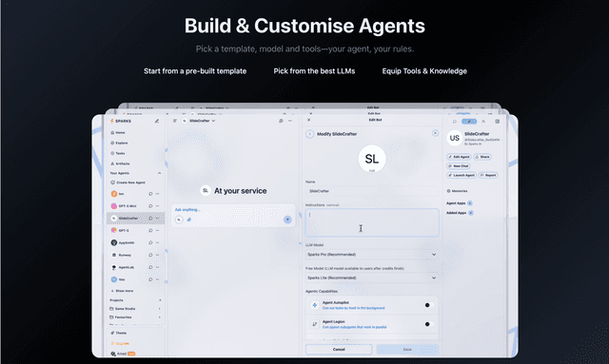This screenshot has width=609, height=364.
Task: Click the Share button
Action: [x=482, y=157]
